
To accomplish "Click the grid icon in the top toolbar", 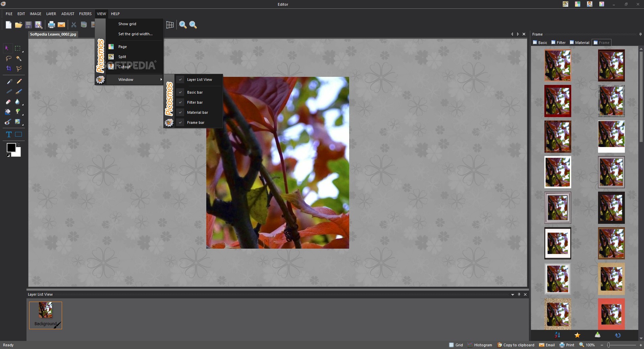I will coord(170,24).
